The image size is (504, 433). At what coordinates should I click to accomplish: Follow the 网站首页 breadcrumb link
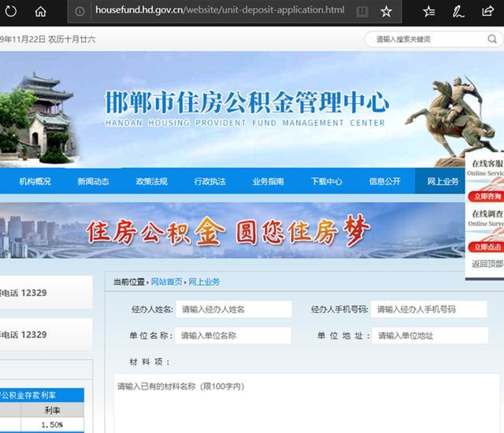click(x=166, y=282)
